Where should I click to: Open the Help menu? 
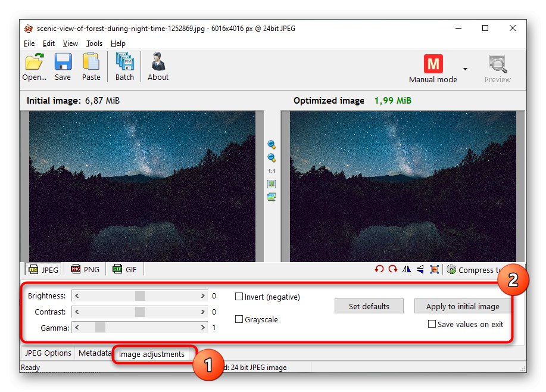point(118,43)
